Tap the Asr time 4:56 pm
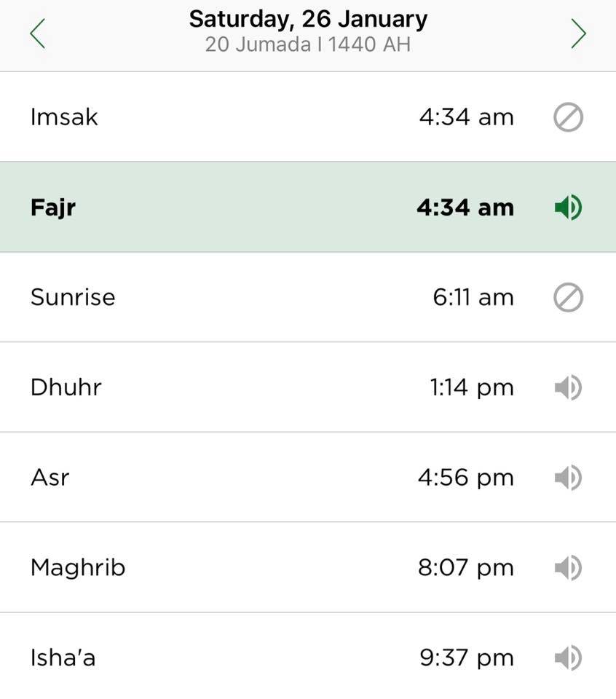 466,478
